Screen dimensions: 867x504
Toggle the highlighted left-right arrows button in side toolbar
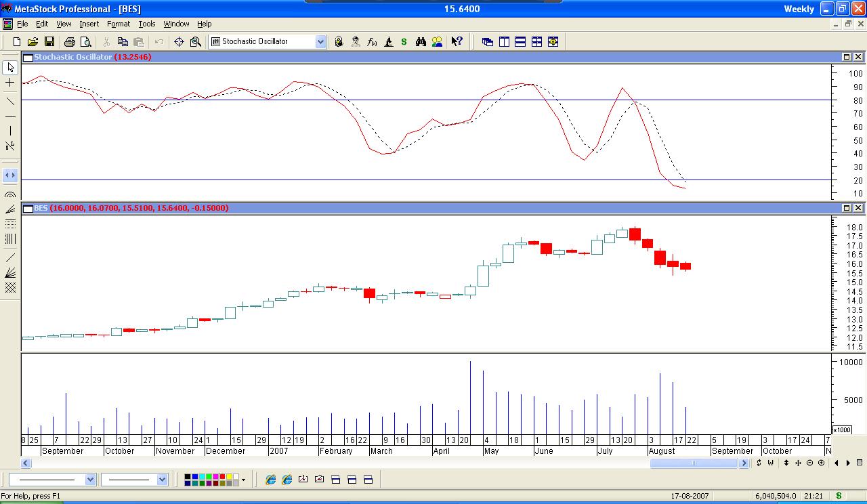click(10, 175)
